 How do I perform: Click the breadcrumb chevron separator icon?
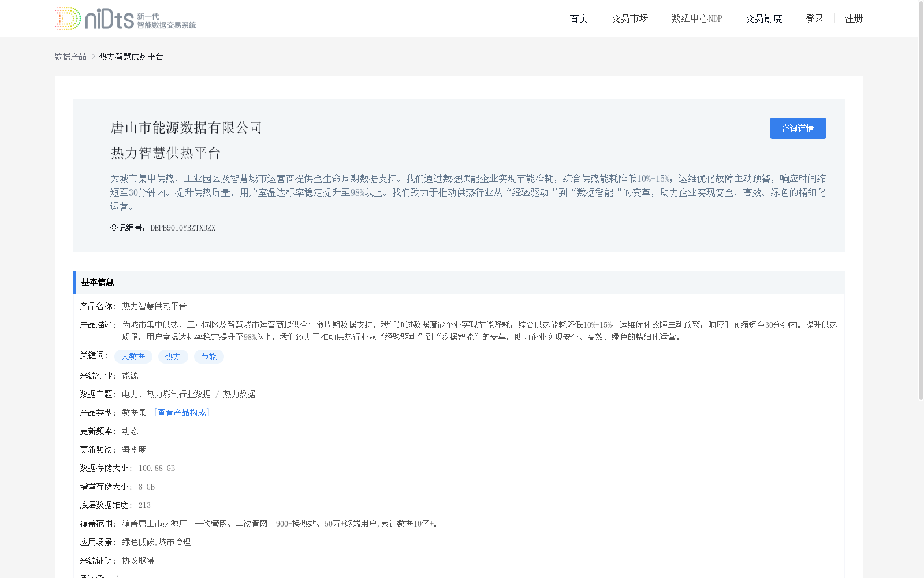pyautogui.click(x=93, y=56)
